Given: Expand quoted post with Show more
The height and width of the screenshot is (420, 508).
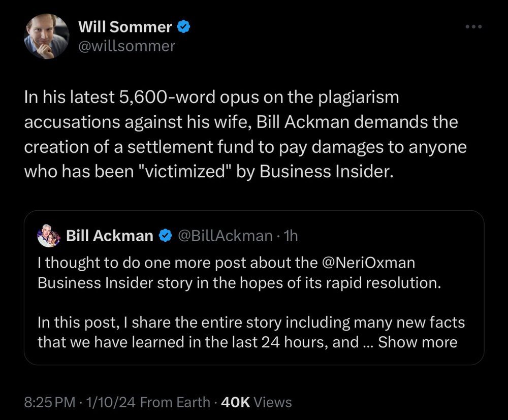Looking at the screenshot, I should [418, 342].
